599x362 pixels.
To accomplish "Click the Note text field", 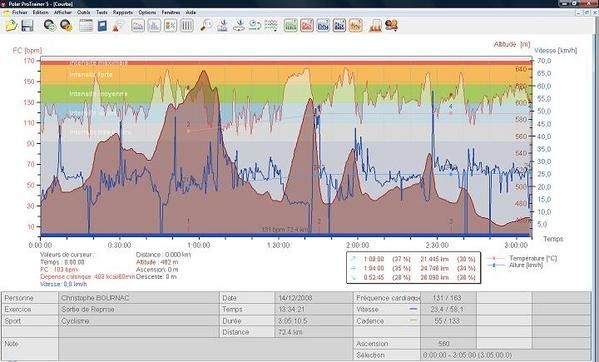I will coord(206,349).
